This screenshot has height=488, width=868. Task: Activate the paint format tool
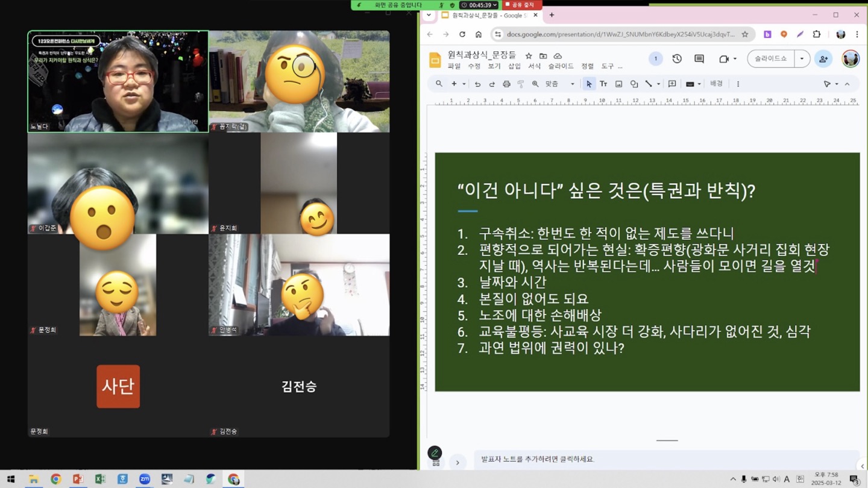click(521, 84)
